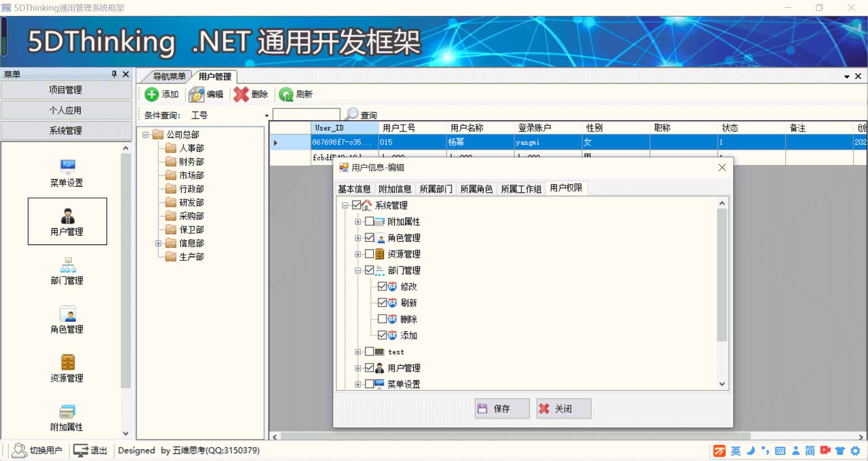This screenshot has width=868, height=461.
Task: Open 部门管理 org-chart icon in sidebar
Action: [x=67, y=264]
